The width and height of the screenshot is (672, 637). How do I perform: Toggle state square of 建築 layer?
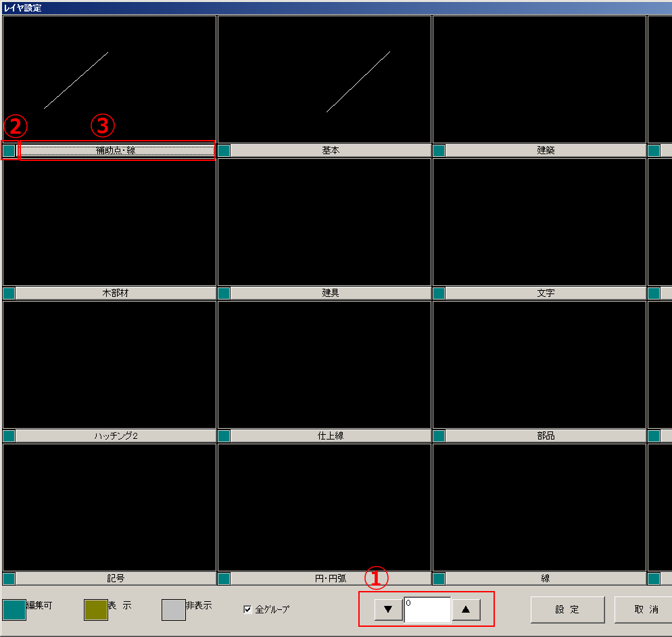point(439,151)
